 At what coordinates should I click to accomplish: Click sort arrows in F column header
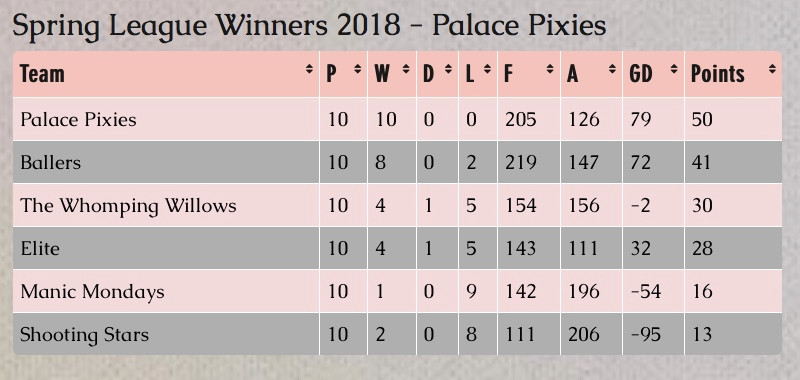coord(550,69)
